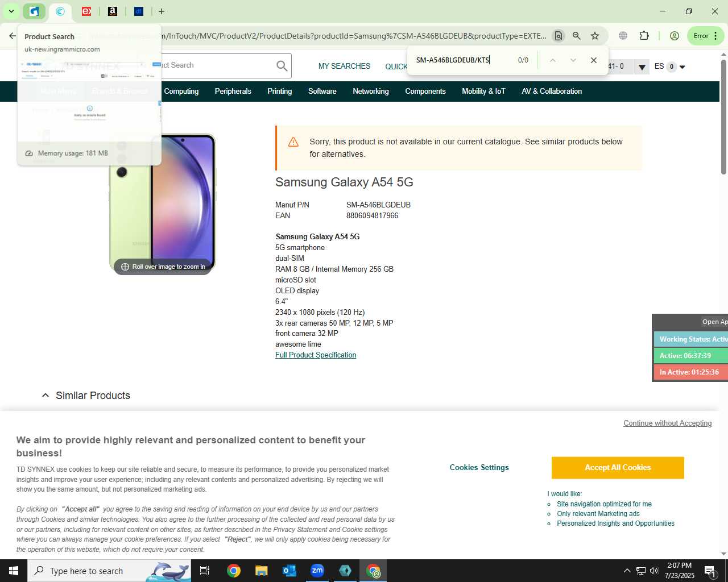Screen dimensions: 728x582
Task: Open the Mobility & IoT menu
Action: point(483,92)
